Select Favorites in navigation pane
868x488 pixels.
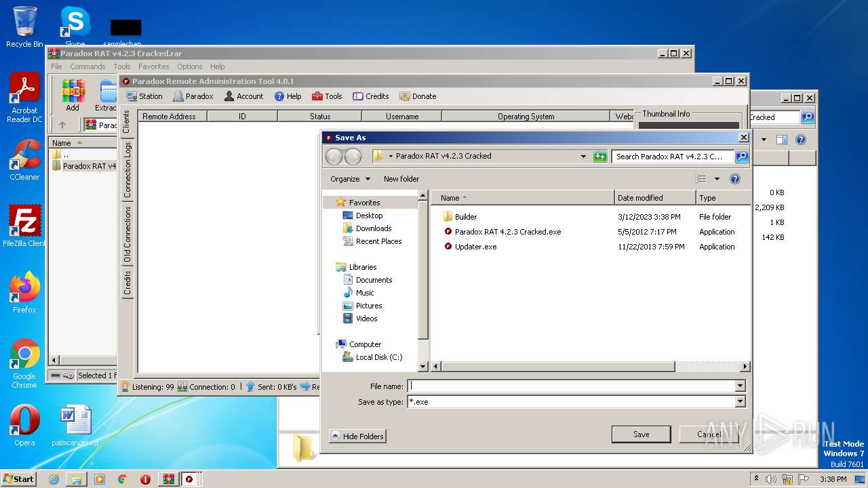(364, 203)
